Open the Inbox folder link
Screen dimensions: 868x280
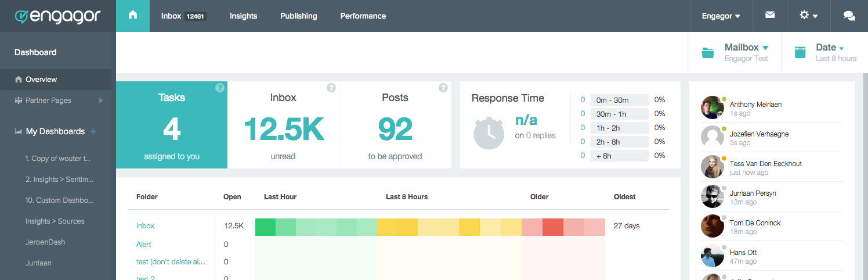point(146,226)
